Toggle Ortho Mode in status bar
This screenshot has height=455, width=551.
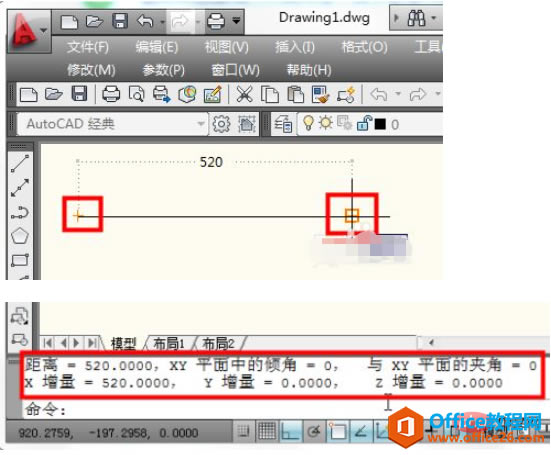pos(291,431)
